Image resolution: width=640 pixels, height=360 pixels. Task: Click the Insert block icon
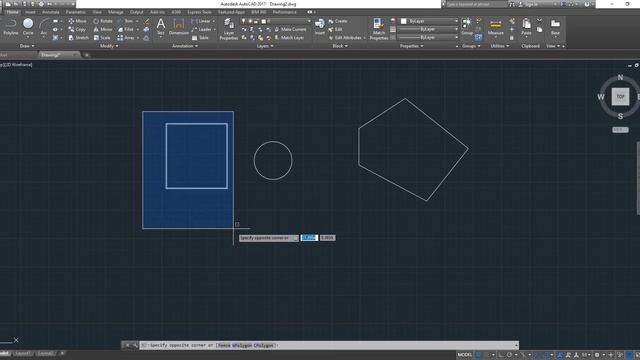point(320,26)
